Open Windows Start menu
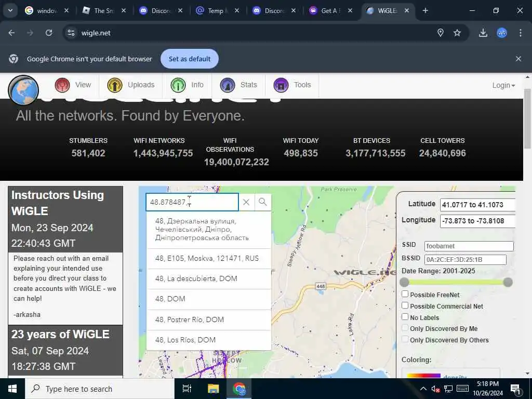The width and height of the screenshot is (532, 399). tap(12, 389)
